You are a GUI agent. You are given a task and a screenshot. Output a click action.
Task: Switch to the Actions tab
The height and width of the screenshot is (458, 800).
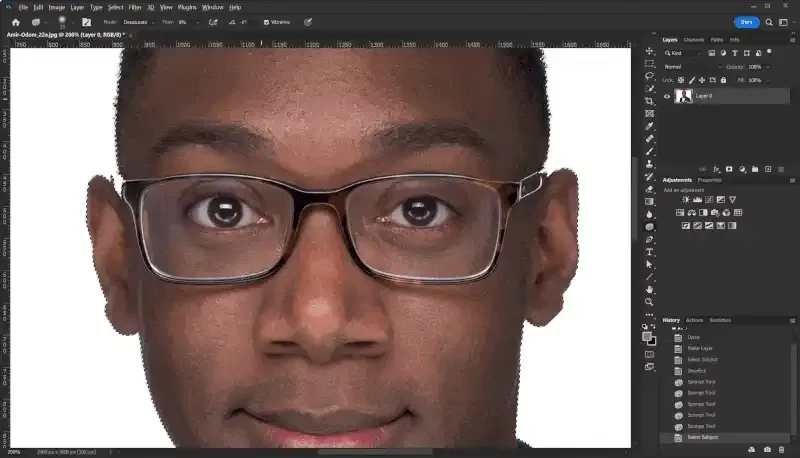click(x=694, y=320)
